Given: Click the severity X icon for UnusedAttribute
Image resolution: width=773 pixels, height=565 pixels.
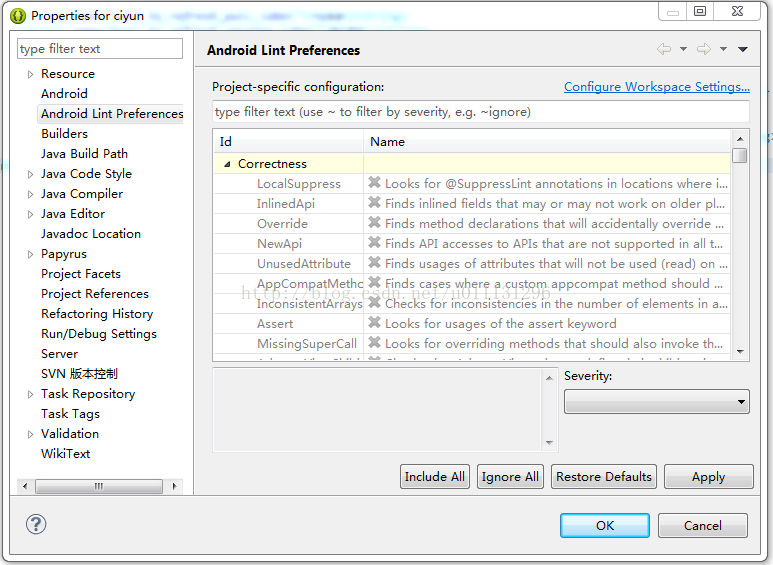Looking at the screenshot, I should (x=374, y=263).
